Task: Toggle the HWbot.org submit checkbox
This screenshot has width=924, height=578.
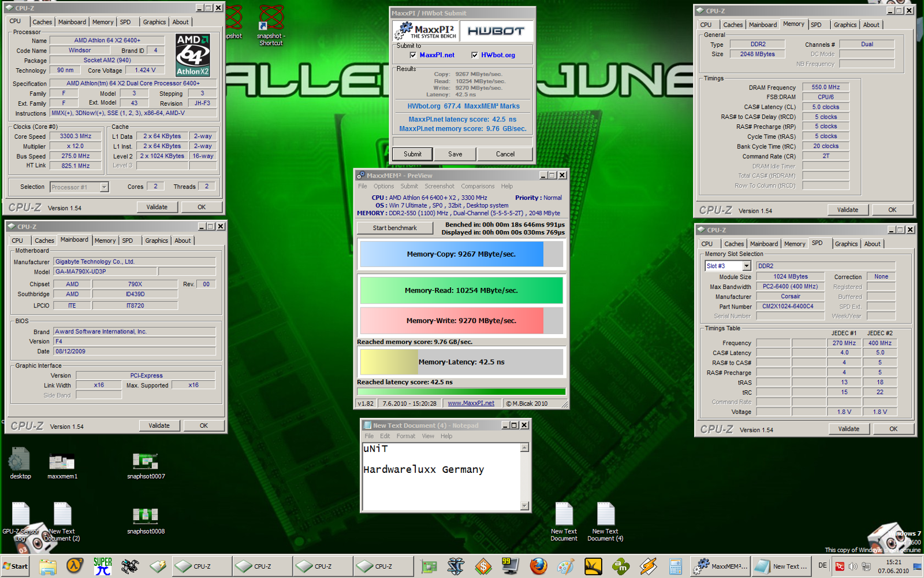Action: (x=475, y=55)
